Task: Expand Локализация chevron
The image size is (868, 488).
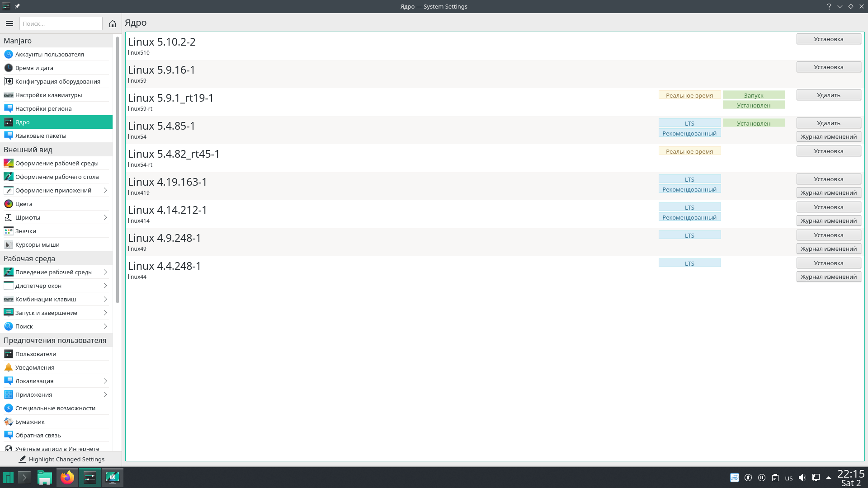Action: pos(105,381)
